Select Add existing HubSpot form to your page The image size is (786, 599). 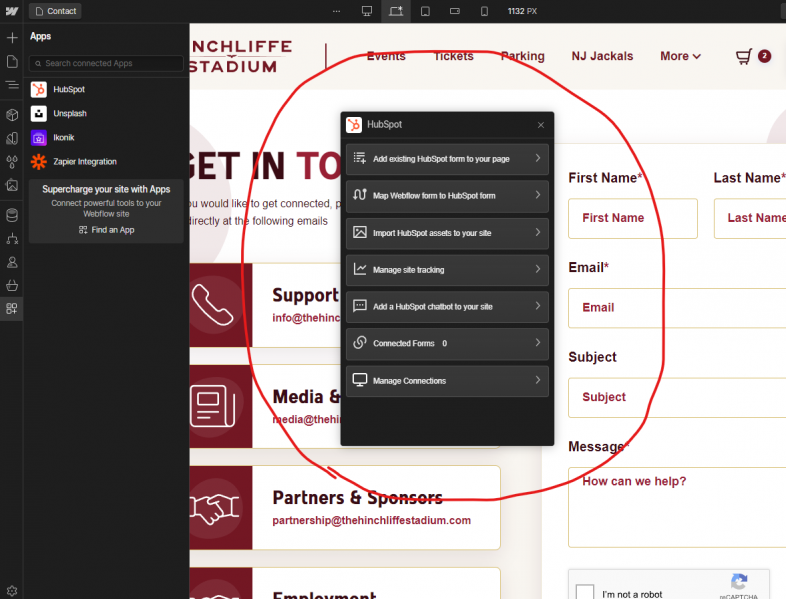pyautogui.click(x=447, y=159)
